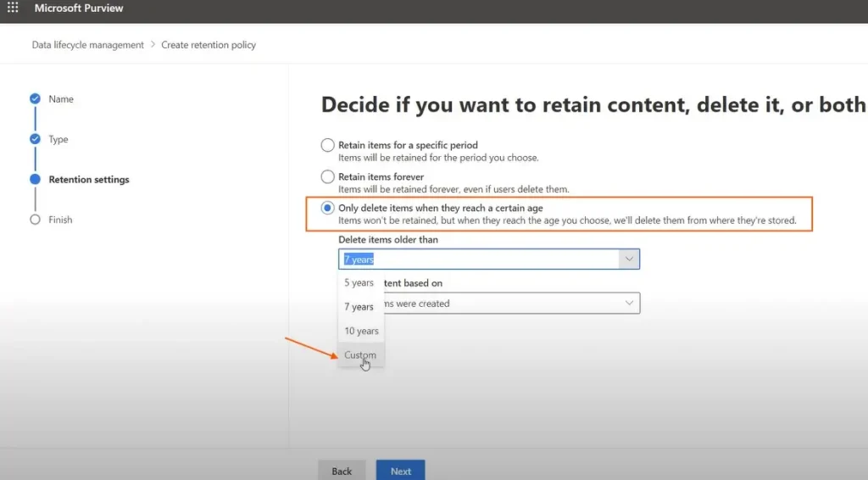The image size is (868, 480).
Task: Choose the 'Custom' option in the list
Action: coord(360,355)
